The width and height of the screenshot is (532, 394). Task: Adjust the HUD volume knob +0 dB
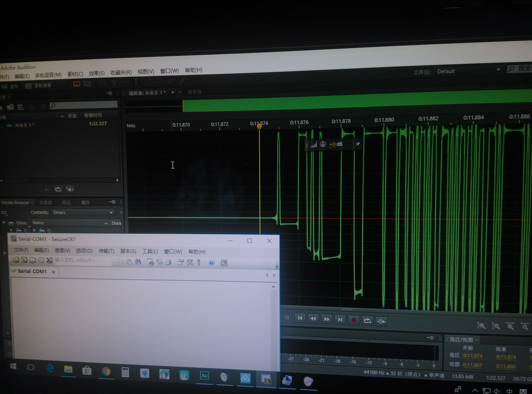pos(323,144)
